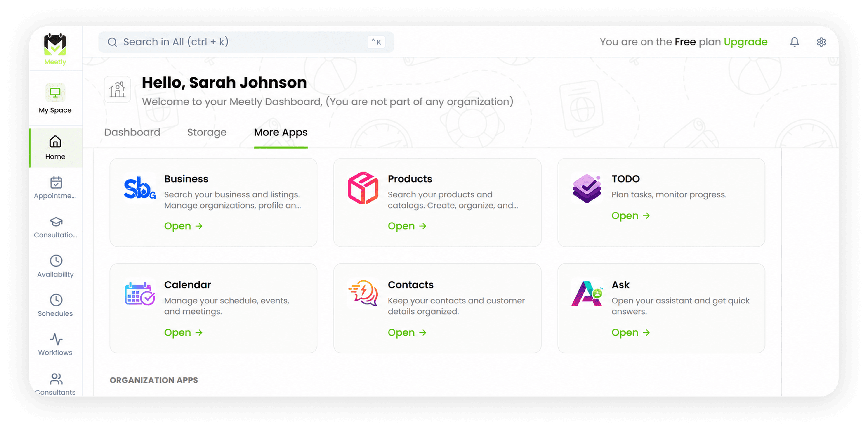Open My Space from sidebar
Image resolution: width=868 pixels, height=429 pixels.
point(55,98)
